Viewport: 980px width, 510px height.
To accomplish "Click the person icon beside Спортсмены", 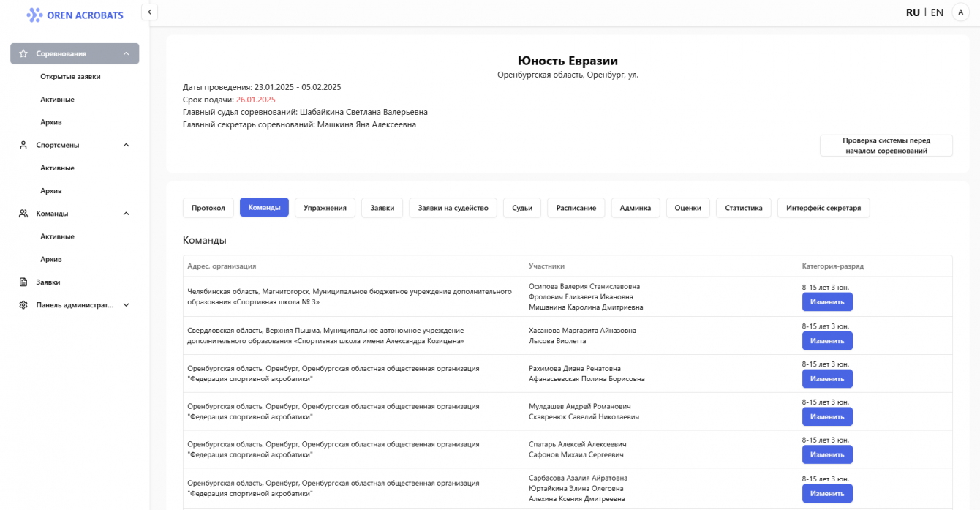I will [23, 145].
